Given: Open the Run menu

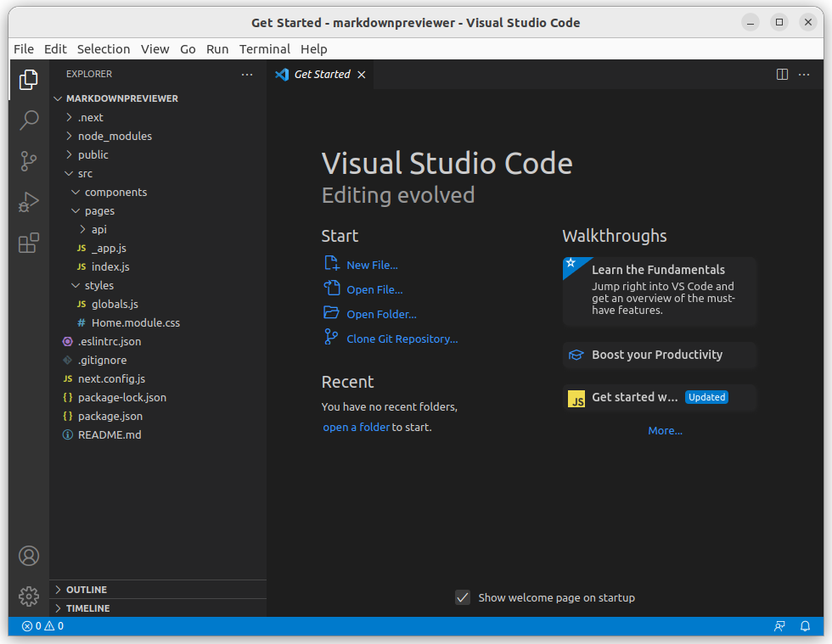Looking at the screenshot, I should tap(217, 49).
